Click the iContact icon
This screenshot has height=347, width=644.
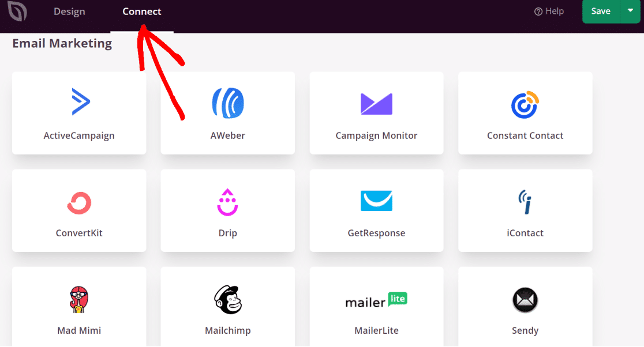point(525,201)
